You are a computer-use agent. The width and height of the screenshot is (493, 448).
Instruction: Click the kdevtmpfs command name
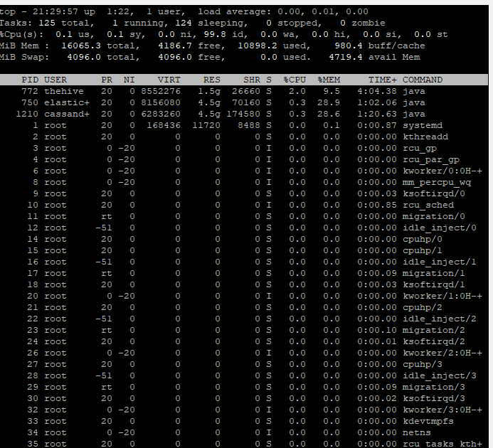pyautogui.click(x=428, y=421)
